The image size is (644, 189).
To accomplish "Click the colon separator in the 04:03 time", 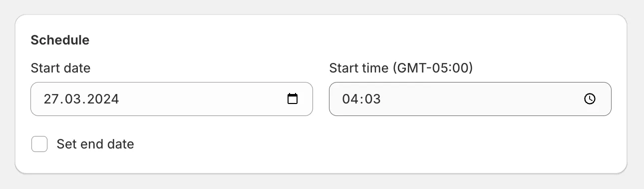I will point(361,99).
